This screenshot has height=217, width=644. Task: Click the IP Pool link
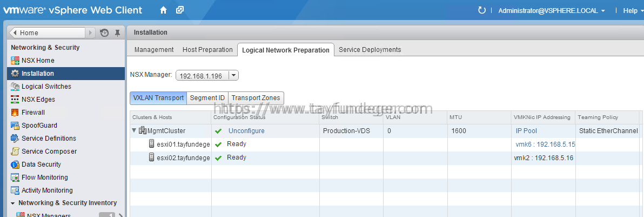pos(527,131)
